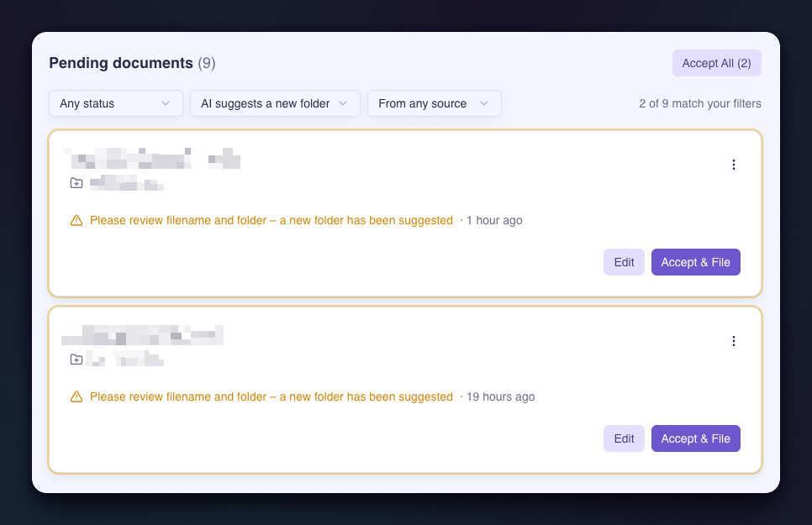Accept & File the 19 hours ago document

(x=695, y=438)
